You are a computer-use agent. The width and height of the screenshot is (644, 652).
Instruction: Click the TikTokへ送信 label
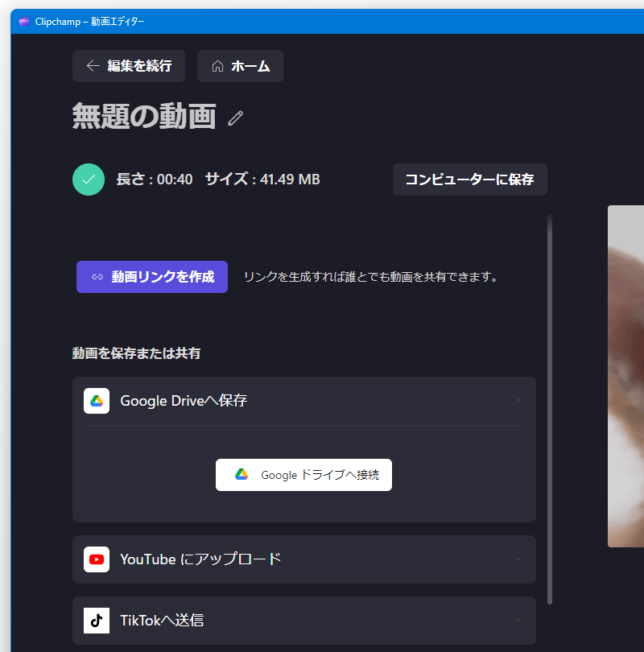pos(162,621)
